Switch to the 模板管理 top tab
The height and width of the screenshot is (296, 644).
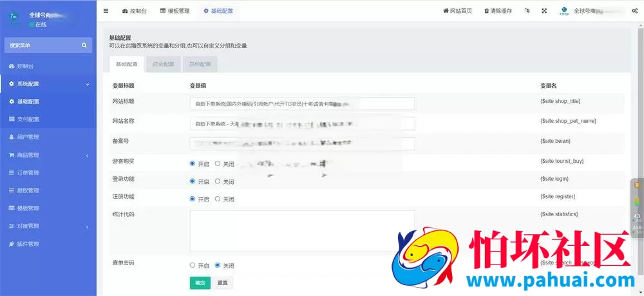click(x=175, y=11)
